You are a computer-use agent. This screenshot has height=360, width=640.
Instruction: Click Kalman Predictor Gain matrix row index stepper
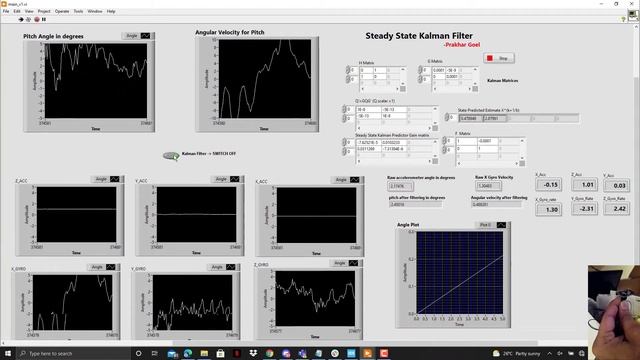pos(344,142)
